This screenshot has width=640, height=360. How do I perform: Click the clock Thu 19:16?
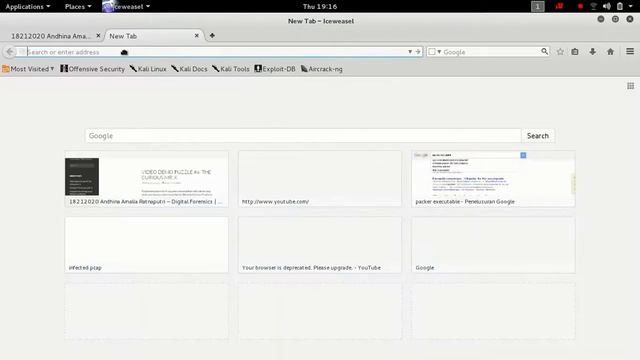tap(320, 7)
